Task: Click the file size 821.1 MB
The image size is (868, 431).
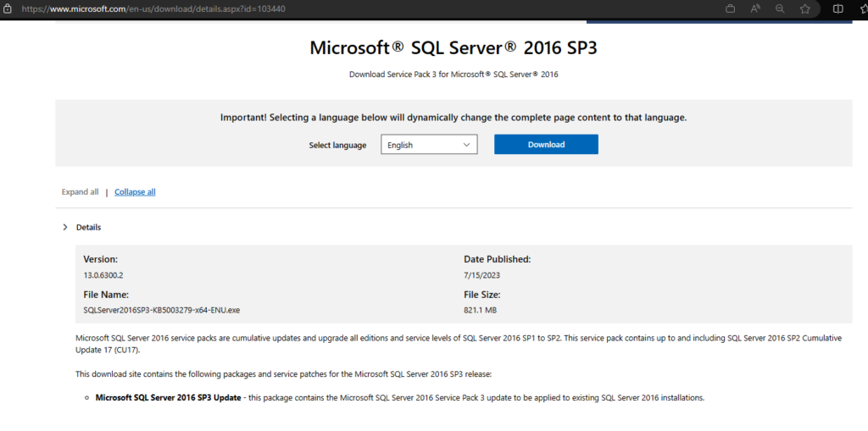Action: click(x=480, y=311)
